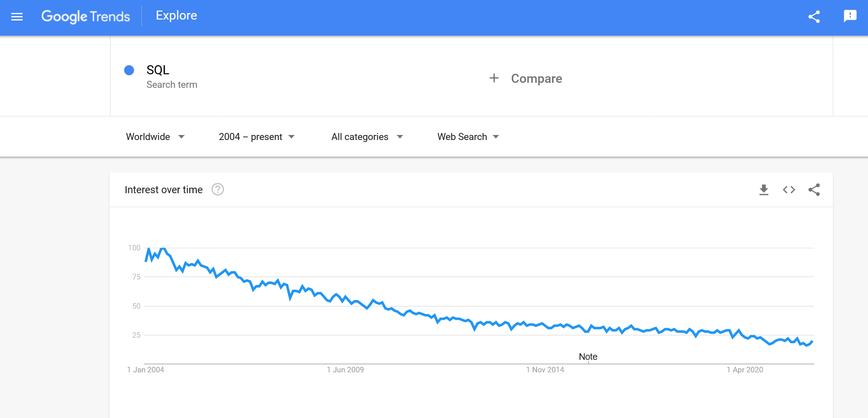Click the Interest over time heading

164,190
